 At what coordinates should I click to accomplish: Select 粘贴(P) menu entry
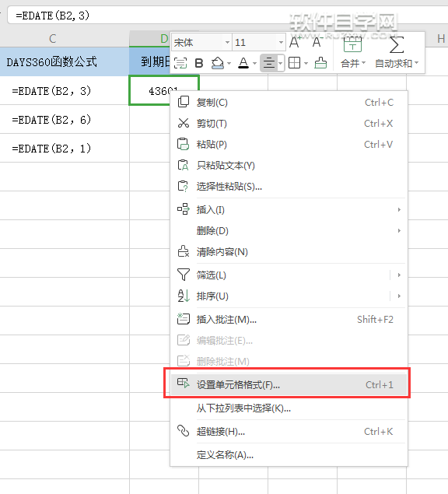coord(289,144)
